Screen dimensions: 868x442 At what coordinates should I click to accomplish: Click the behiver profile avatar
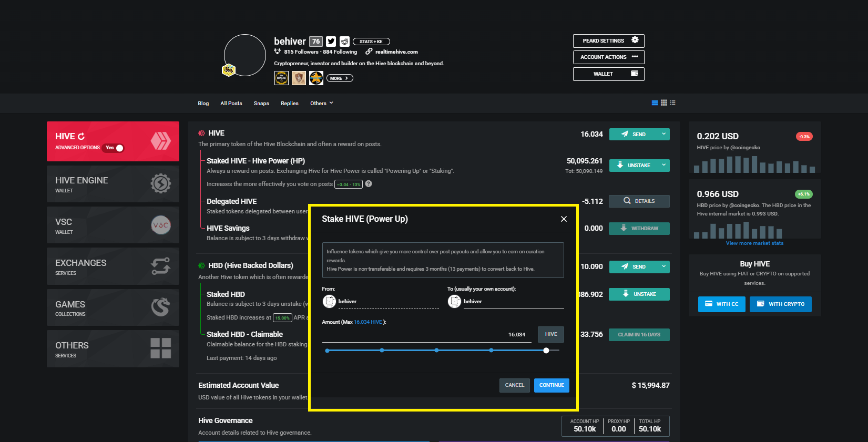click(245, 55)
